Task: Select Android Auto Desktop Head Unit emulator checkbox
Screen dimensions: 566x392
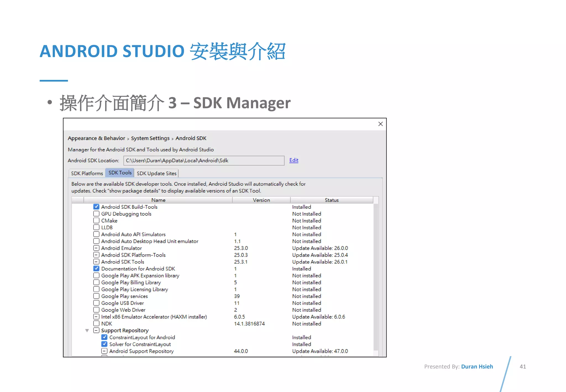Action: tap(96, 241)
